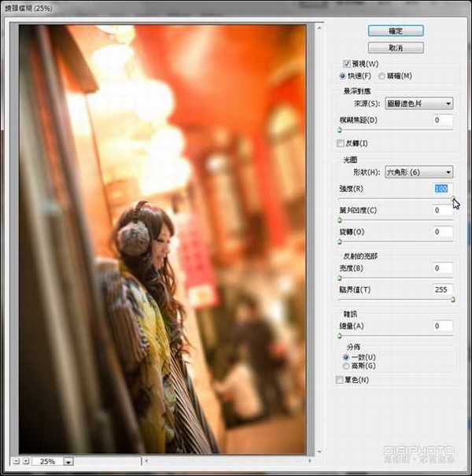Image resolution: width=472 pixels, height=476 pixels.
Task: Enable the 單色 monochromatic checkbox
Action: coord(340,381)
